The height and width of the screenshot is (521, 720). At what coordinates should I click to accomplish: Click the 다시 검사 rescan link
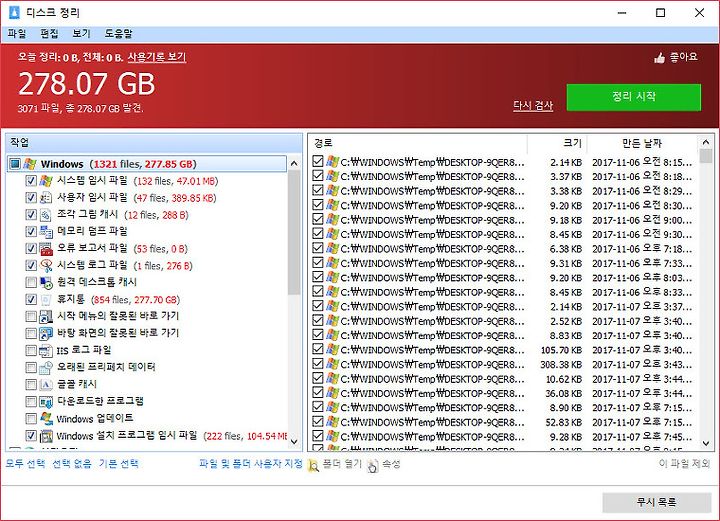[x=533, y=106]
